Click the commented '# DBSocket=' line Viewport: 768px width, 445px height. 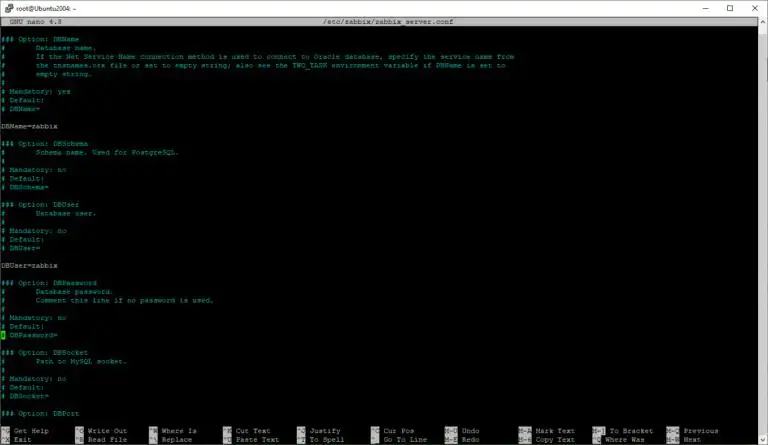point(24,396)
